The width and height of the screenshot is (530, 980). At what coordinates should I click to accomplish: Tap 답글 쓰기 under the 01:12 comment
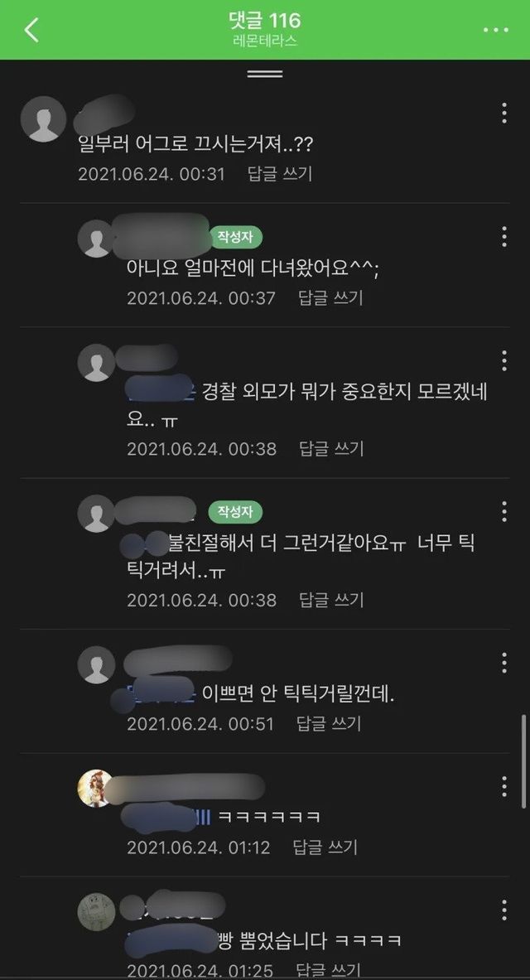(x=325, y=847)
